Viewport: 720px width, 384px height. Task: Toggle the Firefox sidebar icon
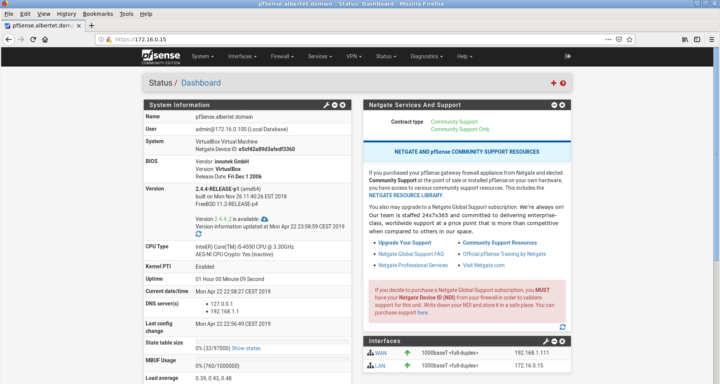point(697,40)
